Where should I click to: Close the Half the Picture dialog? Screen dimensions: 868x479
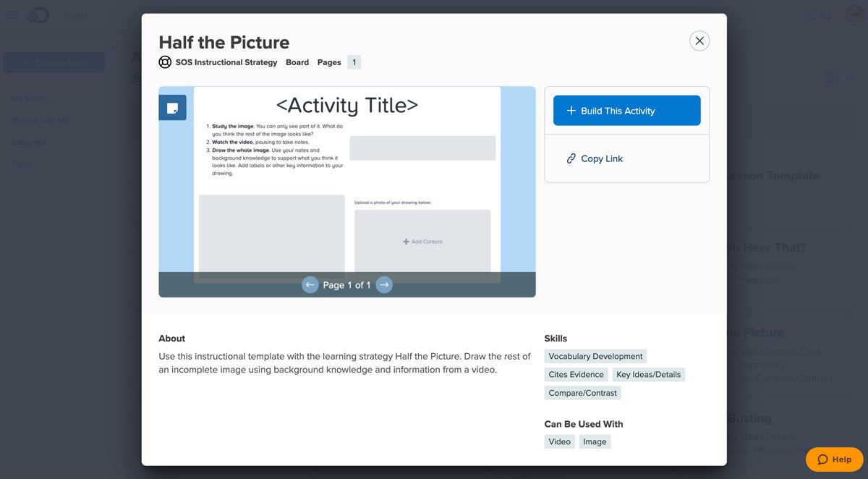[x=699, y=41]
